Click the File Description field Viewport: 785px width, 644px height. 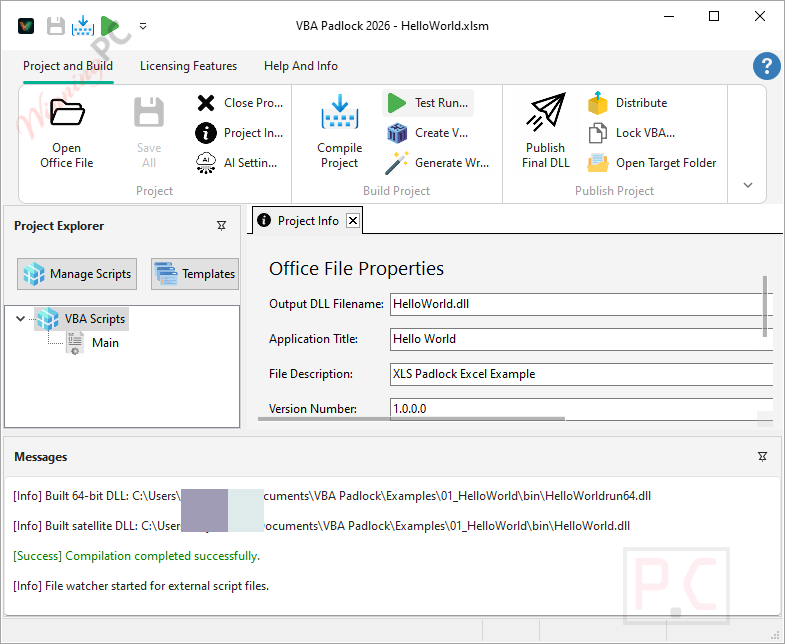coord(580,374)
